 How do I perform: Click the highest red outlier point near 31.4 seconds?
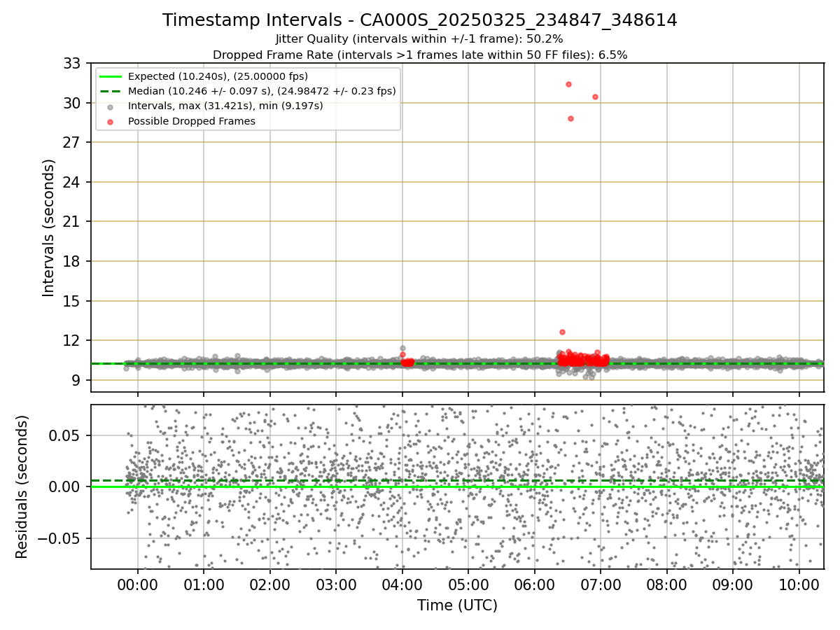click(x=568, y=84)
